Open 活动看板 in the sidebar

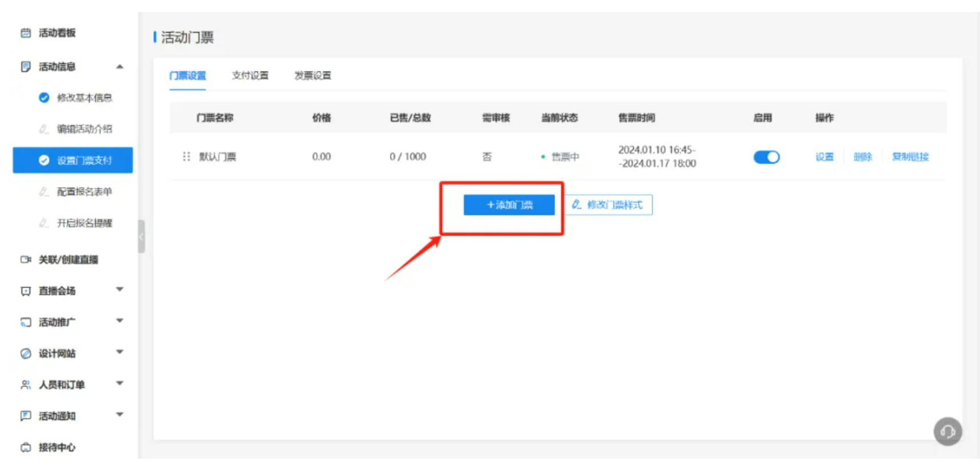(x=57, y=33)
